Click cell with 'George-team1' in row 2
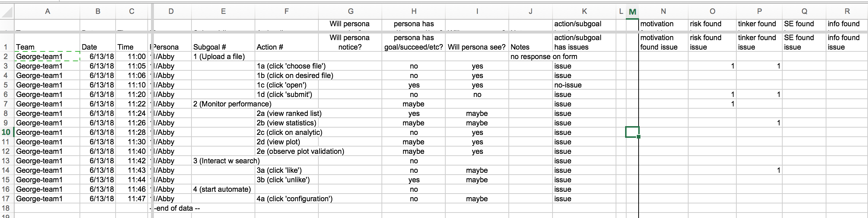This screenshot has height=218, width=868. click(47, 57)
